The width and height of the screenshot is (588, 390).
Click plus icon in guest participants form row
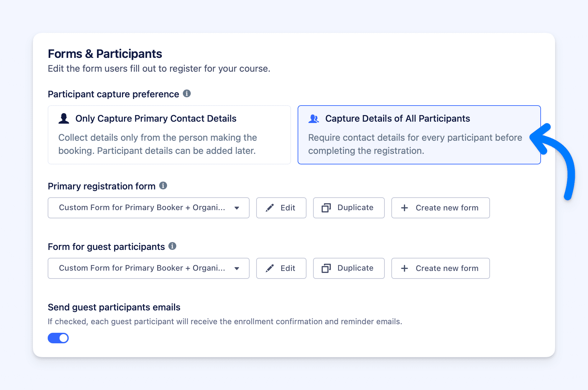click(404, 268)
